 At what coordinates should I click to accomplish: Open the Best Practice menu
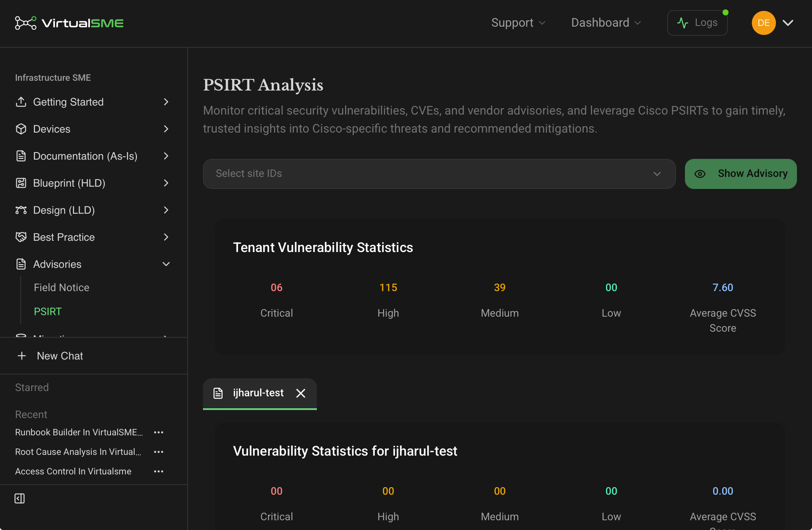coord(93,237)
